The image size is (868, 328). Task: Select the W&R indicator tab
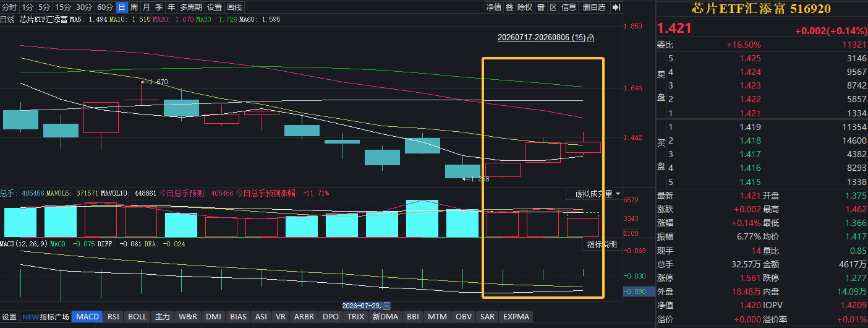pyautogui.click(x=188, y=317)
